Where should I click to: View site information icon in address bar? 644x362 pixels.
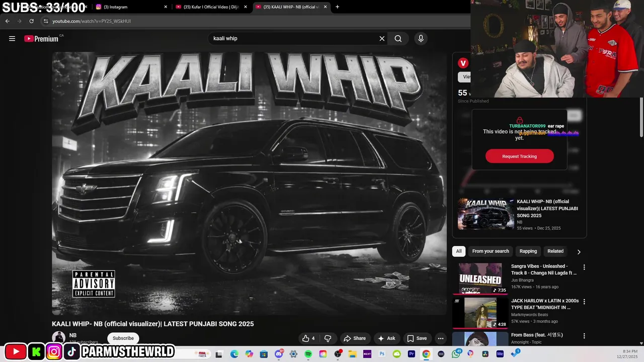pos(46,21)
